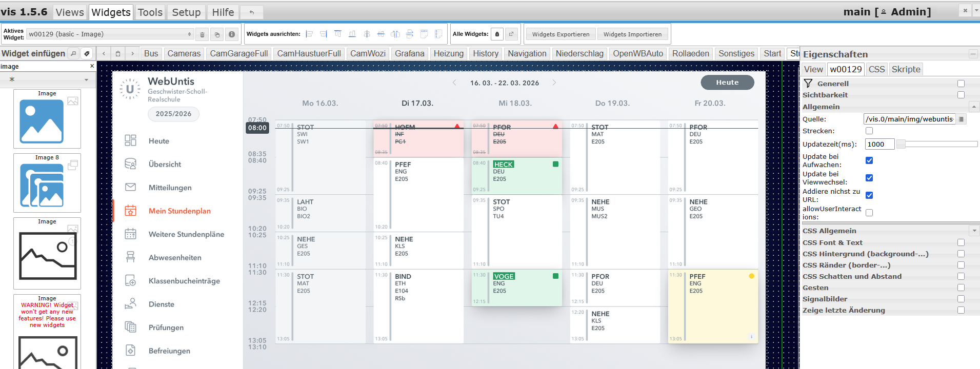Align widgets to the bottom edge
The width and height of the screenshot is (980, 369).
pos(352,34)
